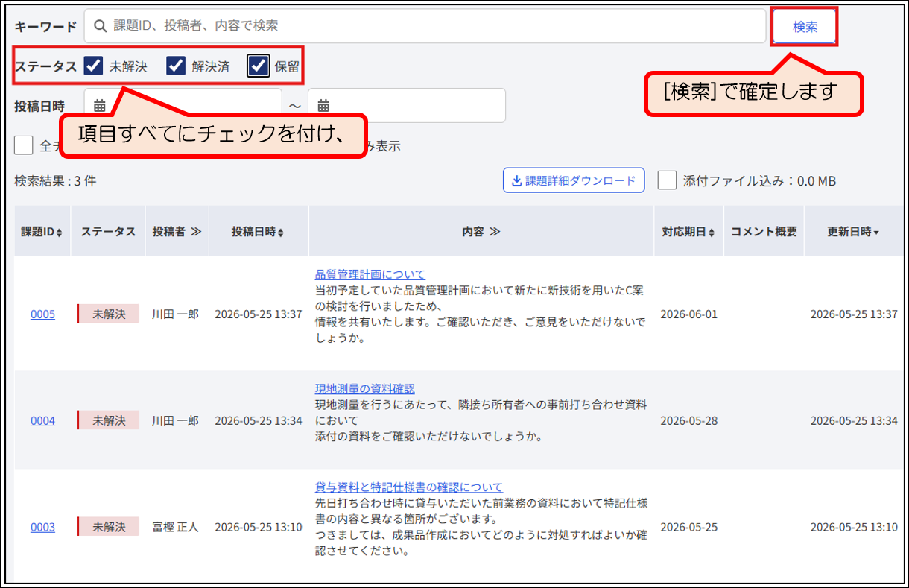
Task: Open issue link 0005
Action: coord(42,314)
